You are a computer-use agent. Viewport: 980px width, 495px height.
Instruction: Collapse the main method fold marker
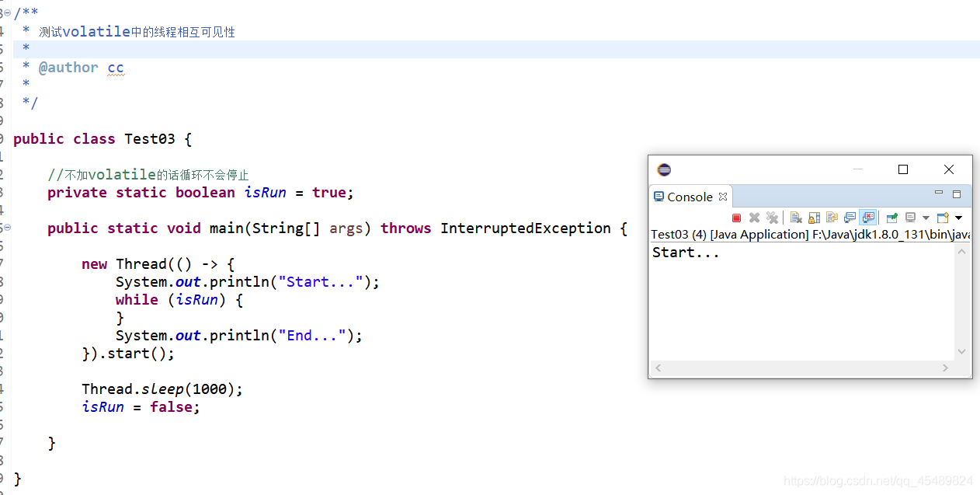point(8,228)
